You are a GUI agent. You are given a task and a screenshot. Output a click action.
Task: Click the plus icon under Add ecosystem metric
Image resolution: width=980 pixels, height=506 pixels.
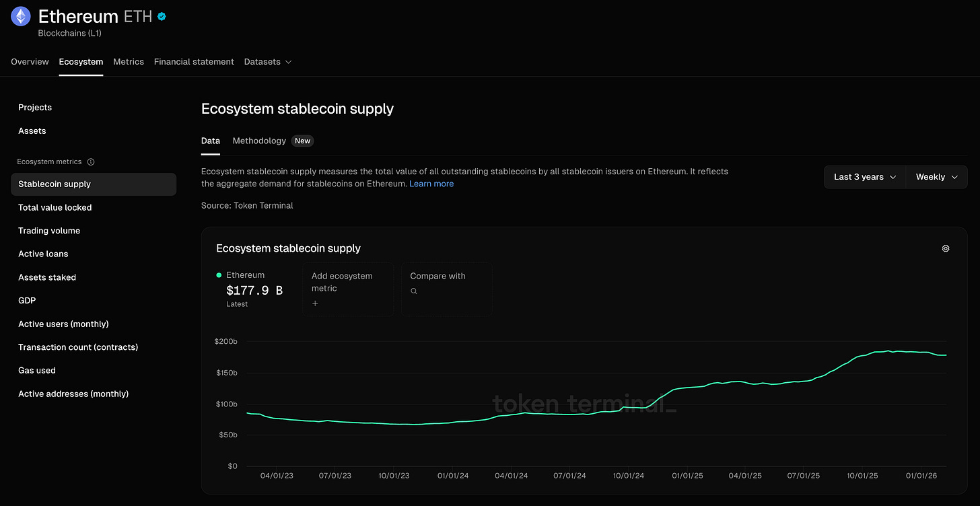pos(315,303)
